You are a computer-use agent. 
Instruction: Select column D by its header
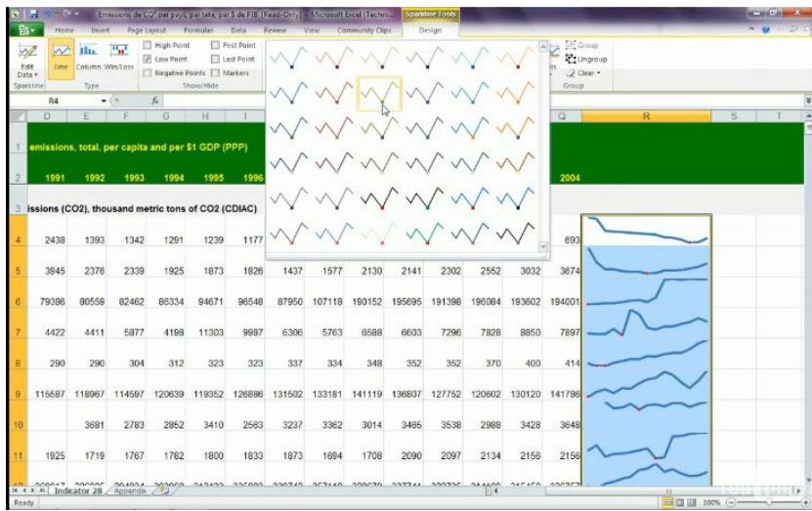[47, 116]
